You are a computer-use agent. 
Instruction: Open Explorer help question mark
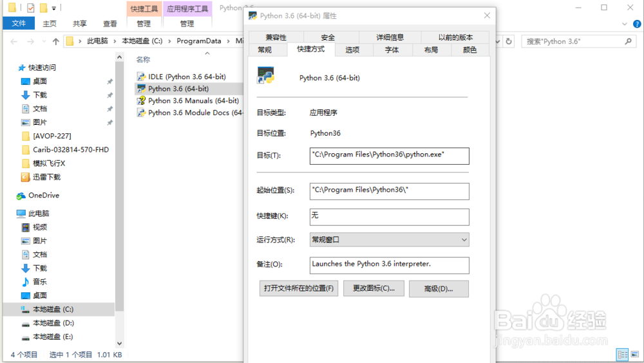tap(637, 24)
